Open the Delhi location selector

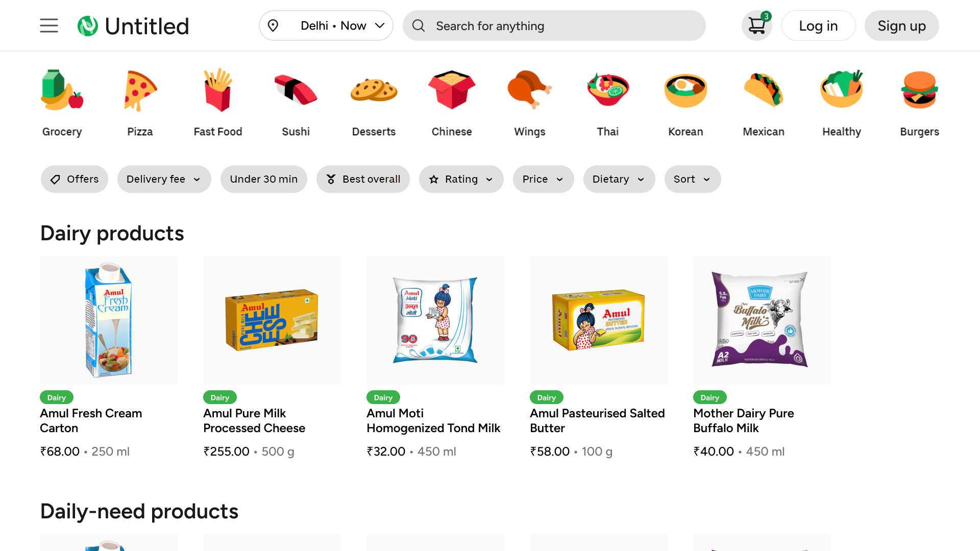pyautogui.click(x=326, y=25)
